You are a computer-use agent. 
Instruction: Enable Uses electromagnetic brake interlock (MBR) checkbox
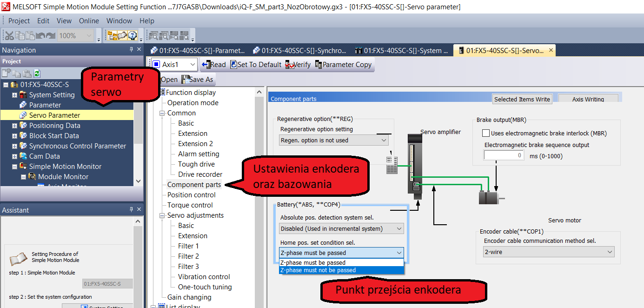(486, 133)
